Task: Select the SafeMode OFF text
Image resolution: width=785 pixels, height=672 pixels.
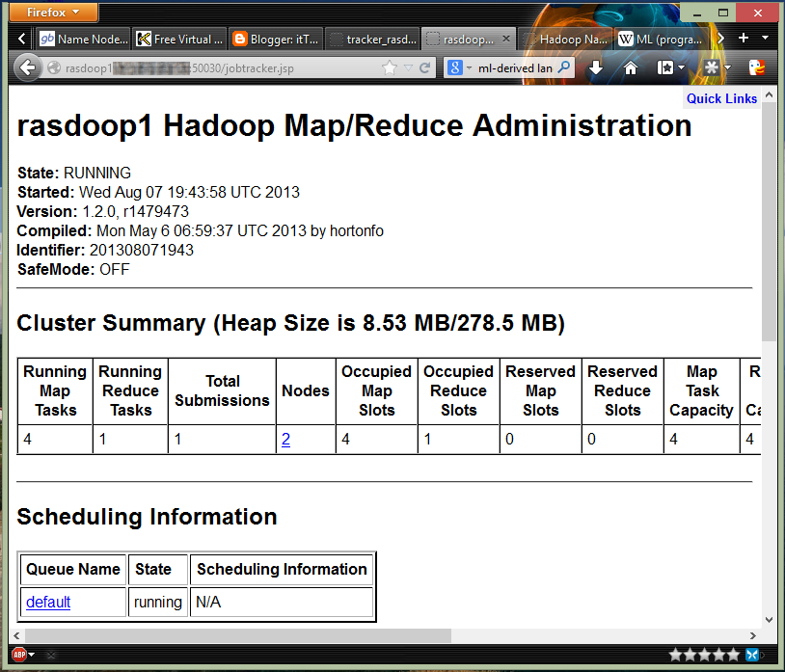Action: (x=73, y=269)
